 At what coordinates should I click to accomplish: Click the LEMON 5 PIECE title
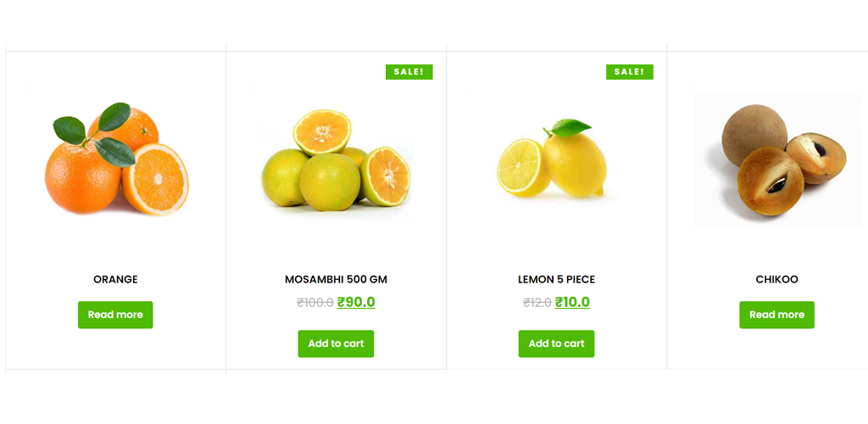(556, 280)
